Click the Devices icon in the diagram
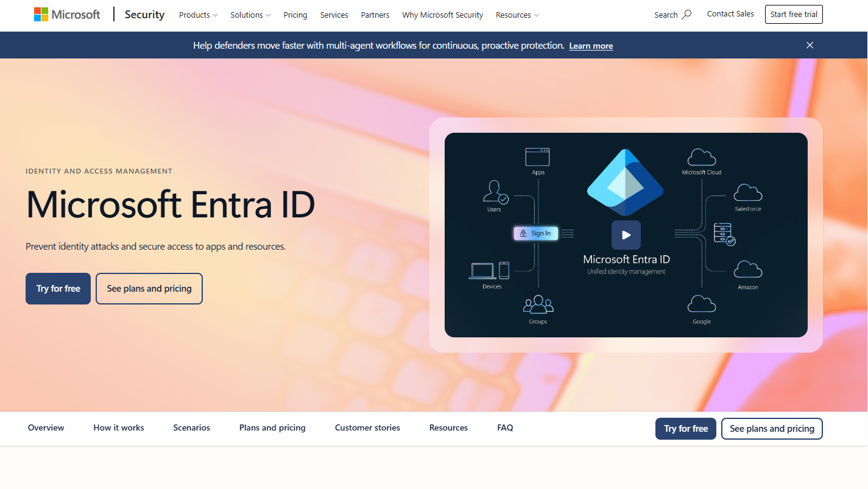Screen dimensions: 868x489 click(x=489, y=270)
